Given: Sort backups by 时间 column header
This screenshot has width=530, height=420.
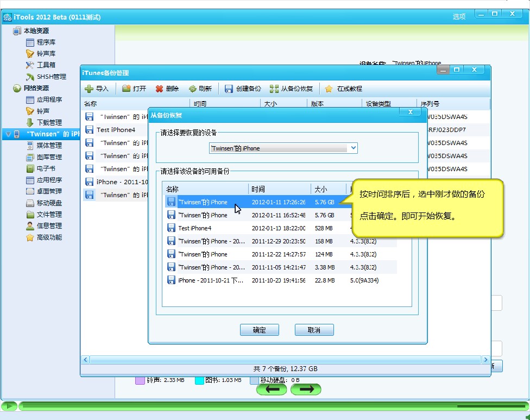Looking at the screenshot, I should [279, 189].
